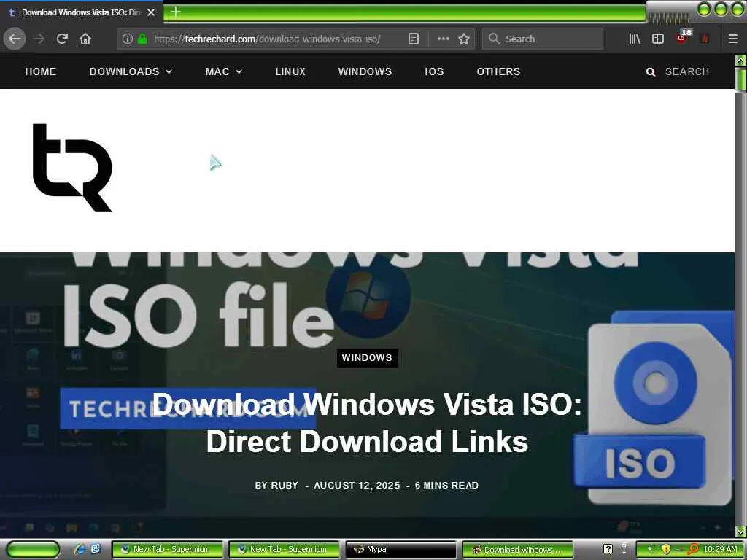Click the page scrollbar down arrow

tap(741, 532)
